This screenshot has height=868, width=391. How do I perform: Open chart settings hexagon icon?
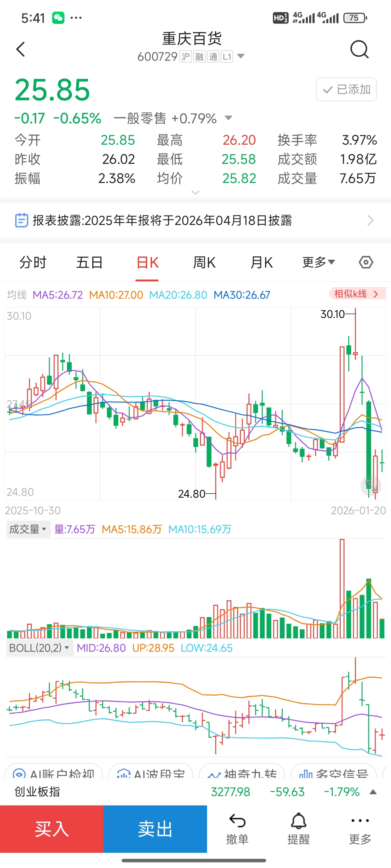point(366,262)
